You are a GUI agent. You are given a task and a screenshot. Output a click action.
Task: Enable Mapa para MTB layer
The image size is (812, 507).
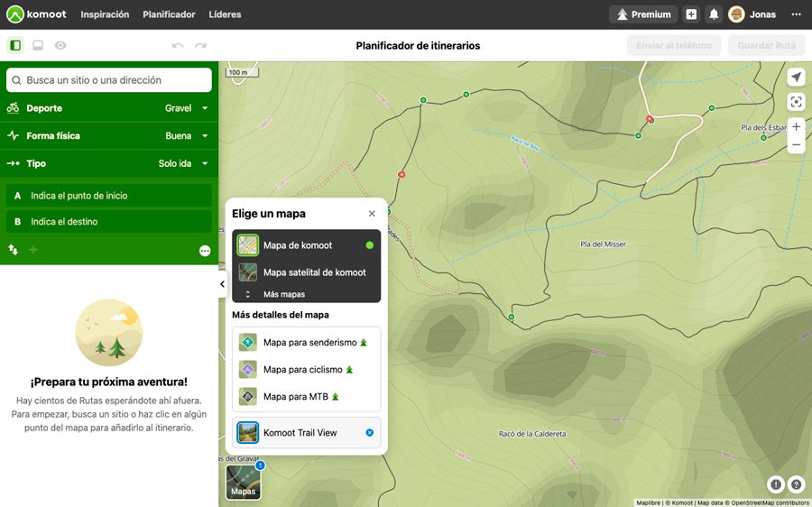[x=306, y=397]
